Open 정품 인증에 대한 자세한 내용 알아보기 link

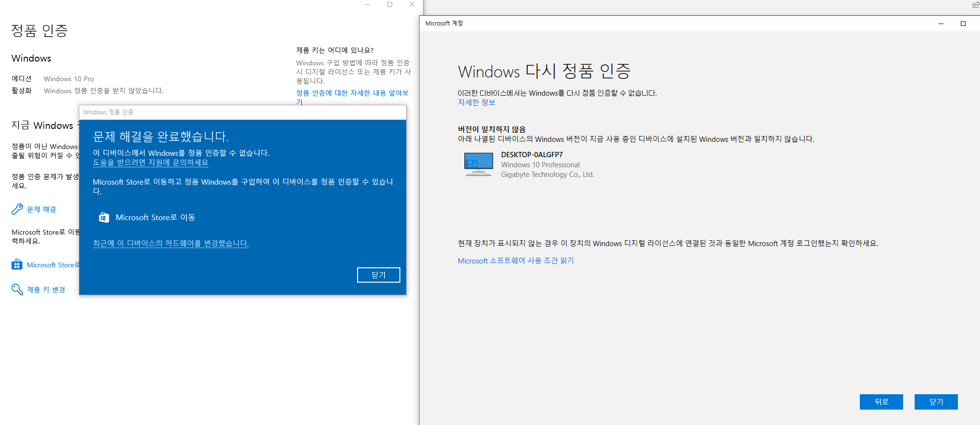point(352,97)
